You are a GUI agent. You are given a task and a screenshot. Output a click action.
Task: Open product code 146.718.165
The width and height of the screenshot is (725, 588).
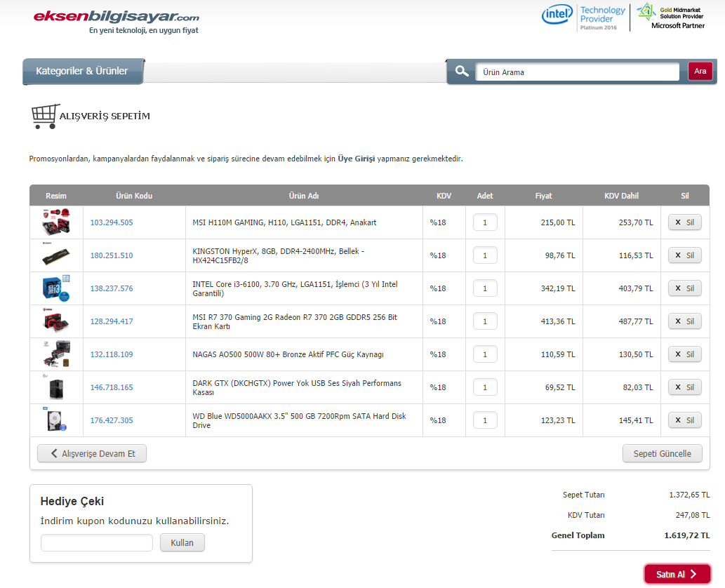[x=112, y=387]
